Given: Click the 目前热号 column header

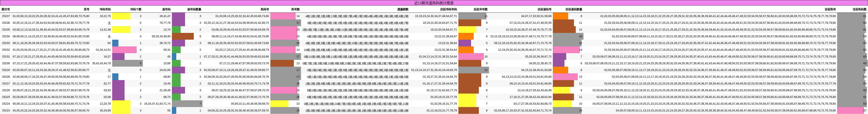Looking at the screenshot, I should [830, 9].
